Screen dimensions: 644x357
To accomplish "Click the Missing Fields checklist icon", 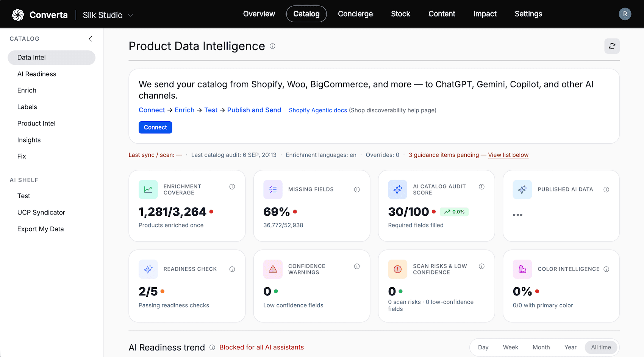I will tap(273, 189).
